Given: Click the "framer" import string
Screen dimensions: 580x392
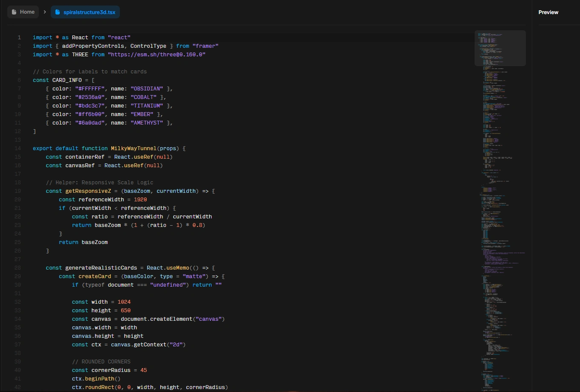Looking at the screenshot, I should pyautogui.click(x=205, y=46).
